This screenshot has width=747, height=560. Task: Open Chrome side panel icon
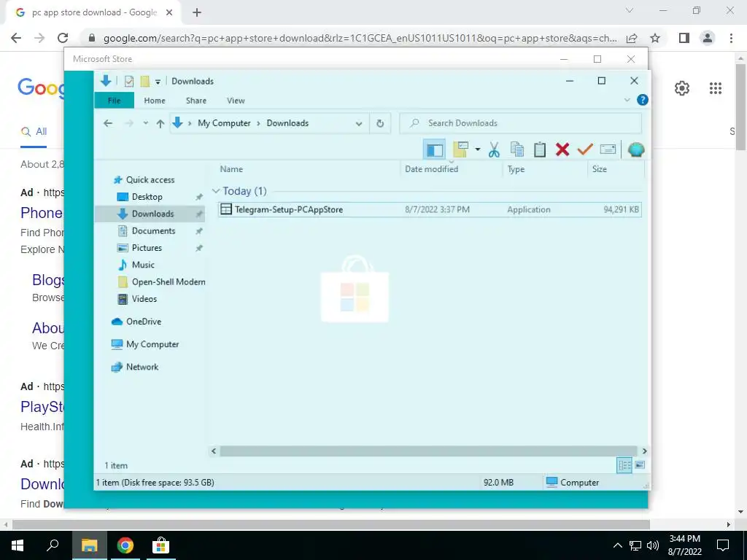click(684, 38)
